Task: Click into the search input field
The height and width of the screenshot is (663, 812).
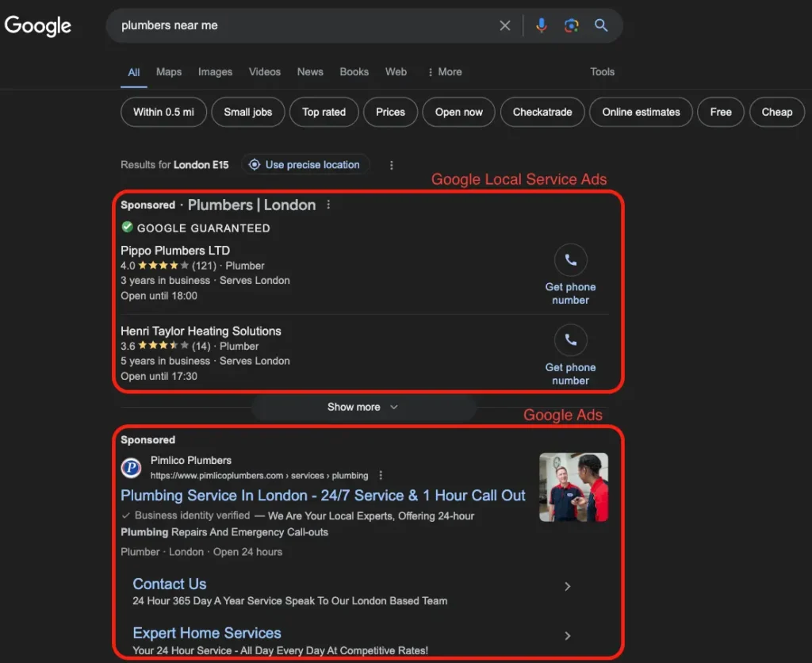Action: click(x=301, y=25)
